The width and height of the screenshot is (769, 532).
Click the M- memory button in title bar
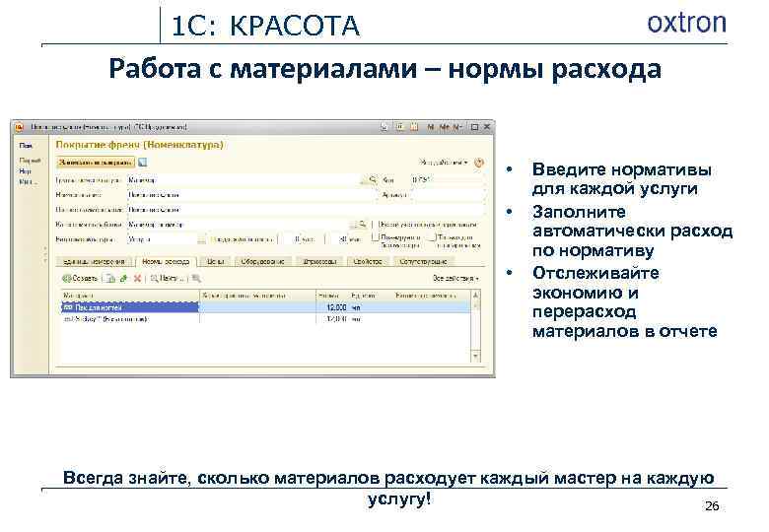coord(456,127)
